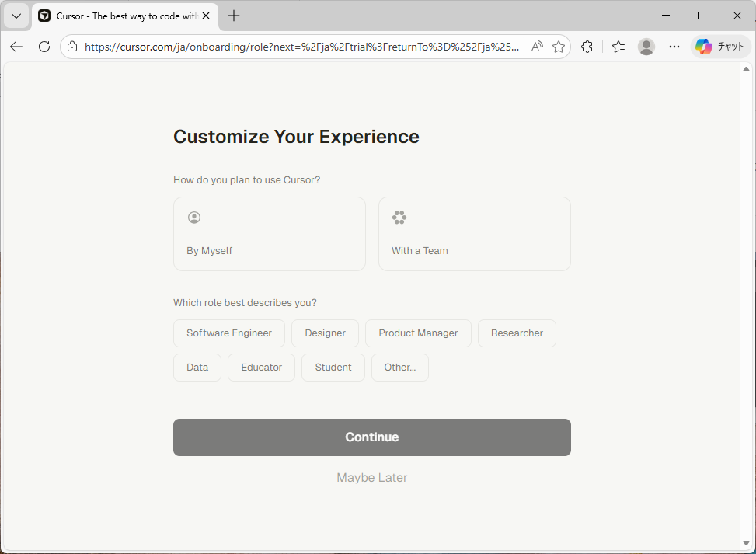
Task: Choose Software Engineer role
Action: tap(229, 333)
